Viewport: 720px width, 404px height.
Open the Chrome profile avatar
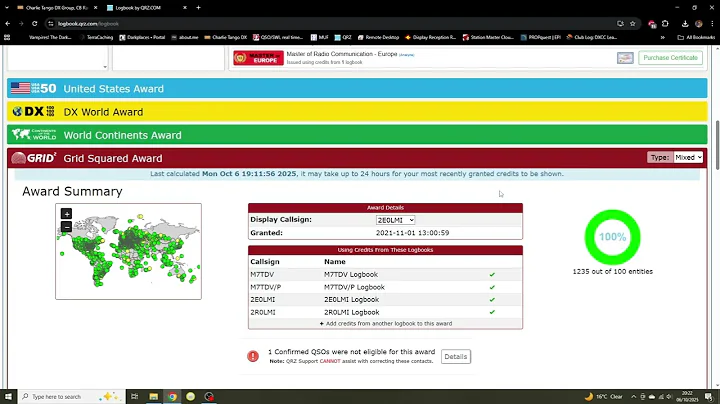point(698,23)
